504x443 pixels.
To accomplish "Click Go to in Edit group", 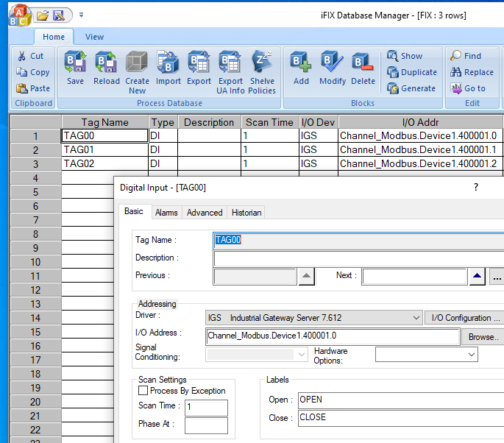I will tap(468, 88).
